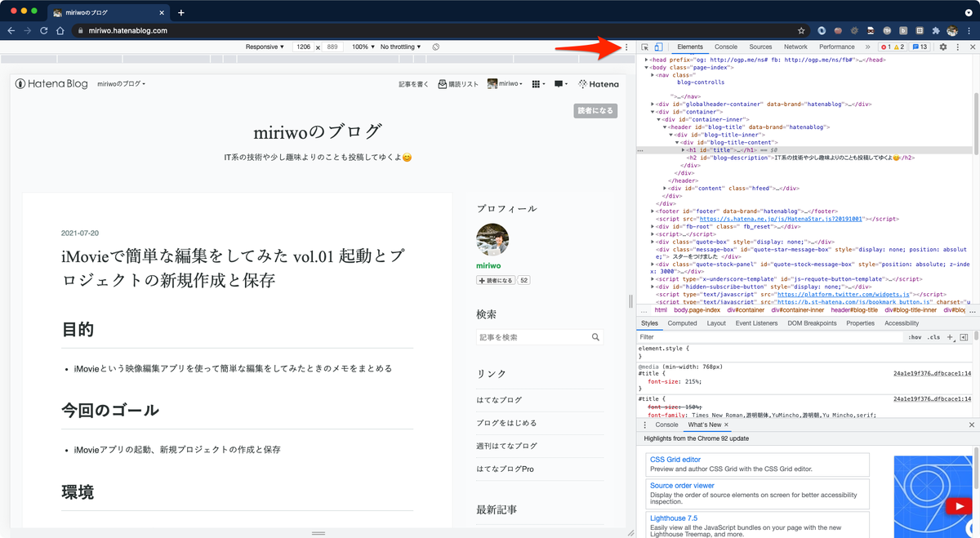
Task: Open device toolbar more options (three dots)
Action: coord(626,47)
